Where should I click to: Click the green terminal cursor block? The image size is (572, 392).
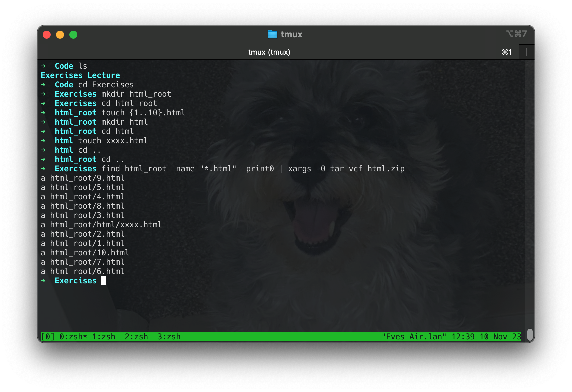(x=104, y=281)
